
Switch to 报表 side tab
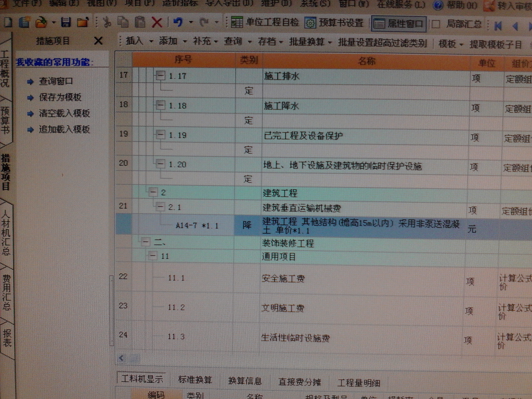[x=7, y=338]
